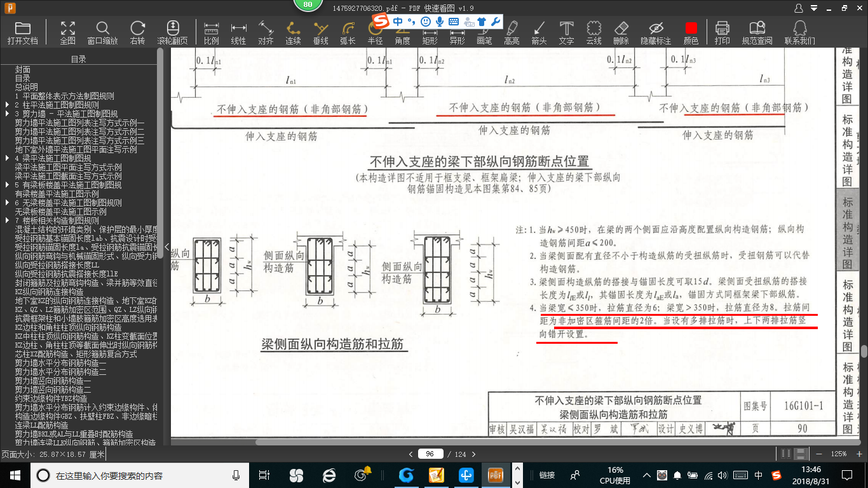Print the document with 打印

click(722, 33)
